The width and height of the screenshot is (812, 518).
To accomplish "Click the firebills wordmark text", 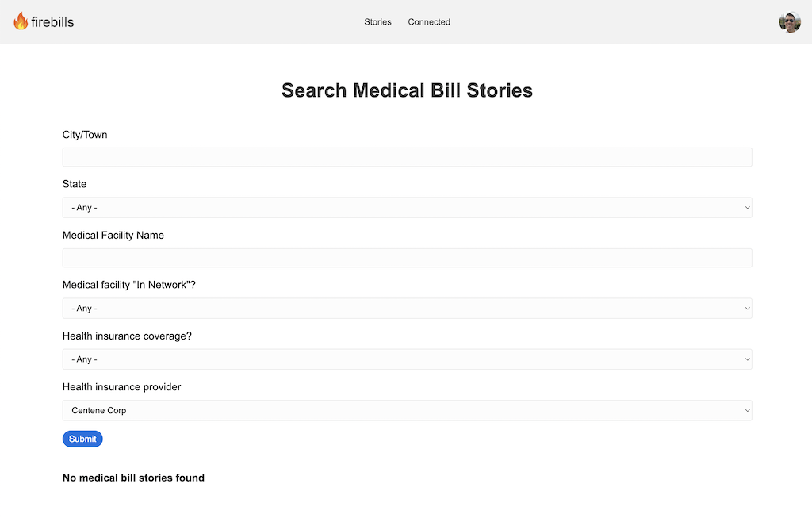I will [x=52, y=21].
